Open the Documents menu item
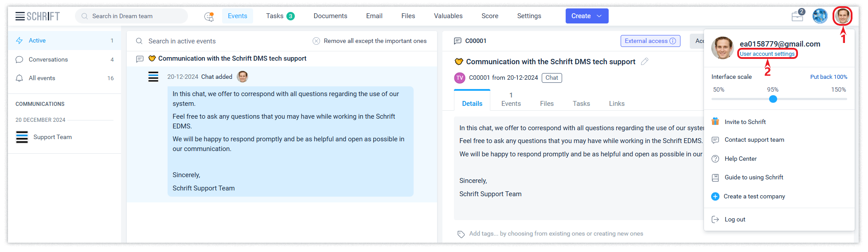The image size is (868, 252). 330,16
